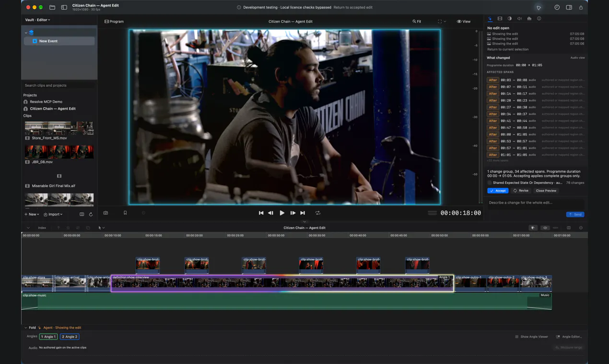
Task: Open the audio speaker inspector tab
Action: [519, 19]
